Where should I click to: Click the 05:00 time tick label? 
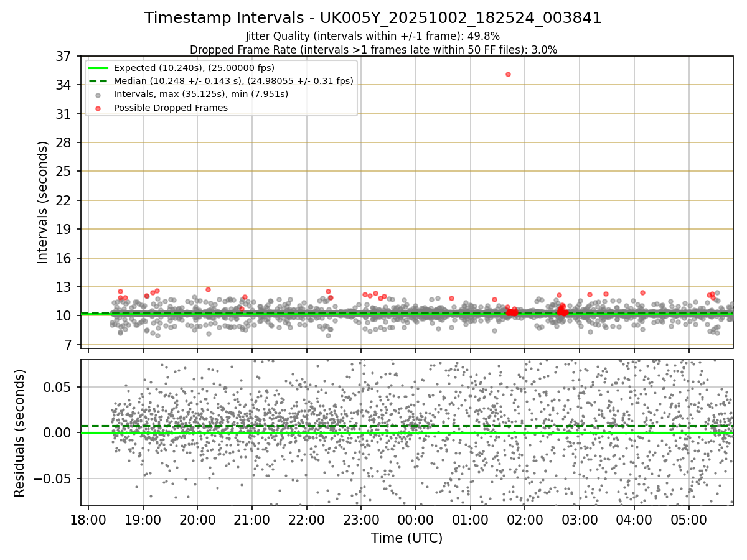coord(688,520)
